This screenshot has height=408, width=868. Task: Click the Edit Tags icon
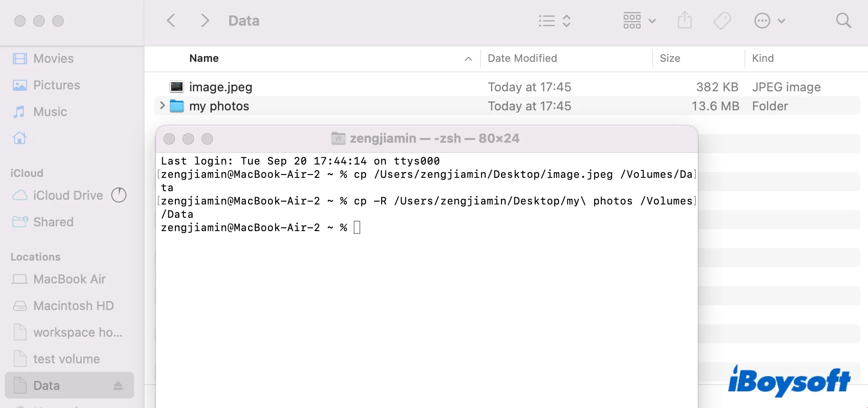point(722,21)
